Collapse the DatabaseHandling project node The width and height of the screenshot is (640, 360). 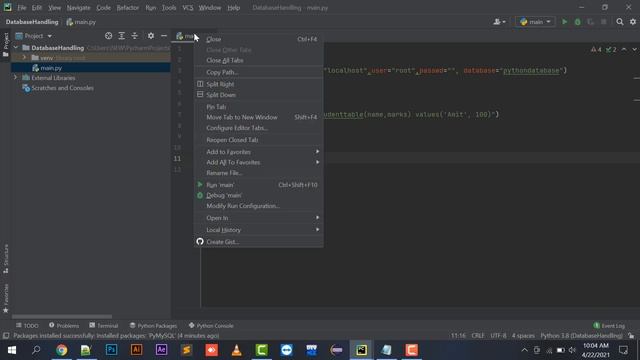tap(16, 48)
